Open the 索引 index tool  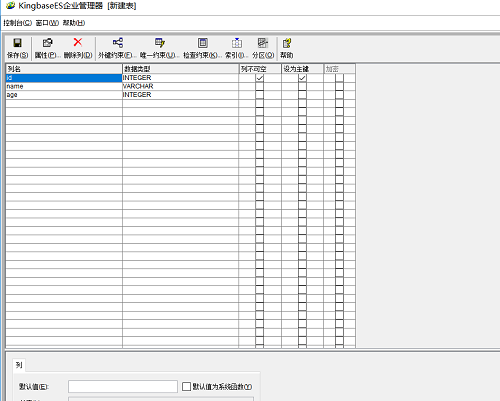pyautogui.click(x=237, y=48)
